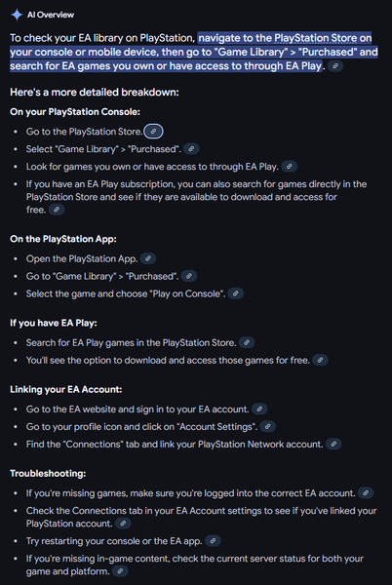Open source link after highlighted summary paragraph

click(335, 66)
